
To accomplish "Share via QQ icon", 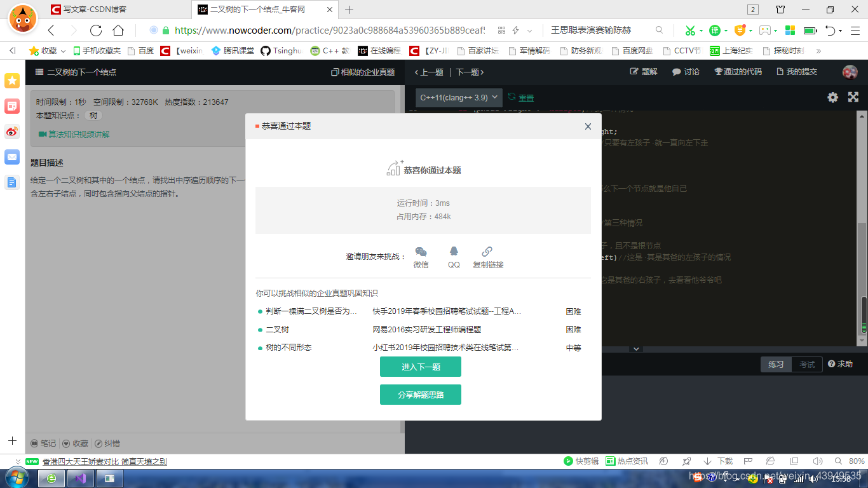I will click(x=454, y=252).
